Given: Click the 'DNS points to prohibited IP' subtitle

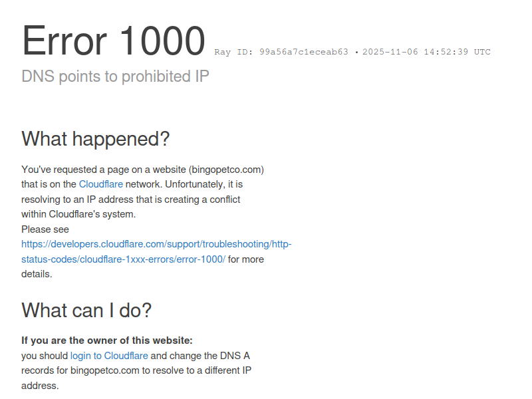Looking at the screenshot, I should point(115,76).
